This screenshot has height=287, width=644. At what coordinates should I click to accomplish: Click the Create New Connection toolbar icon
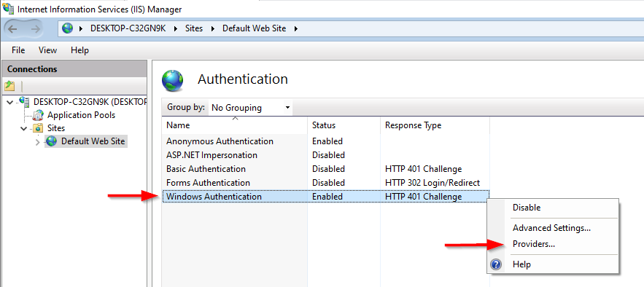click(10, 86)
